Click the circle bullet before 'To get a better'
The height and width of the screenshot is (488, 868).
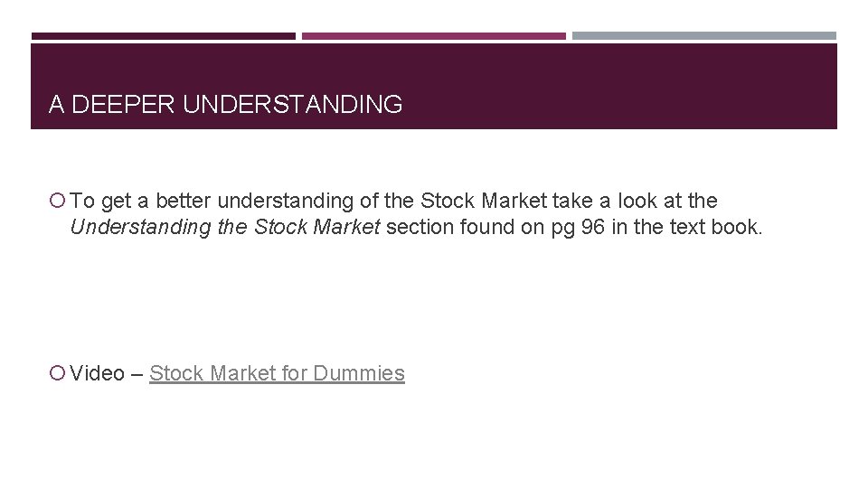tap(58, 201)
